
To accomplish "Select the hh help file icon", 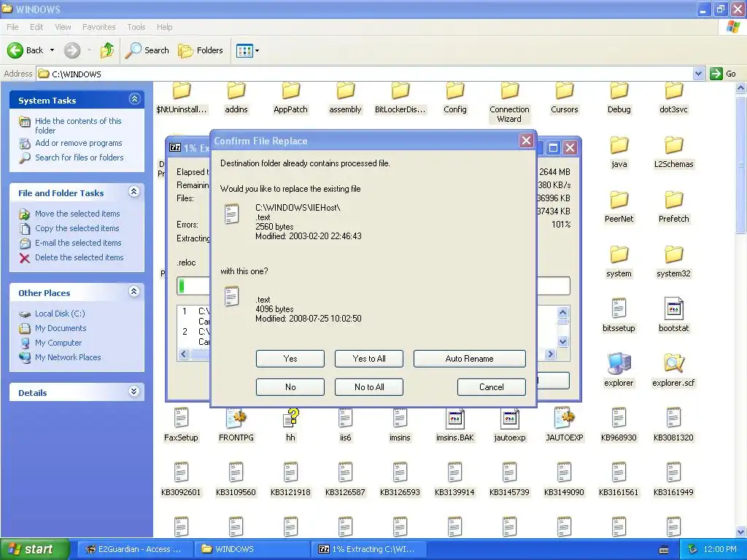I will point(290,425).
